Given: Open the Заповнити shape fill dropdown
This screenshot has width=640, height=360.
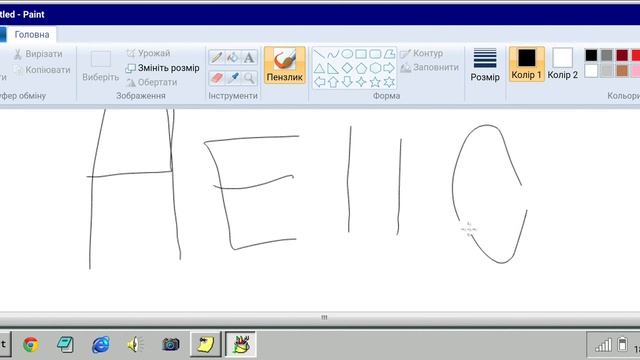Looking at the screenshot, I should (429, 67).
